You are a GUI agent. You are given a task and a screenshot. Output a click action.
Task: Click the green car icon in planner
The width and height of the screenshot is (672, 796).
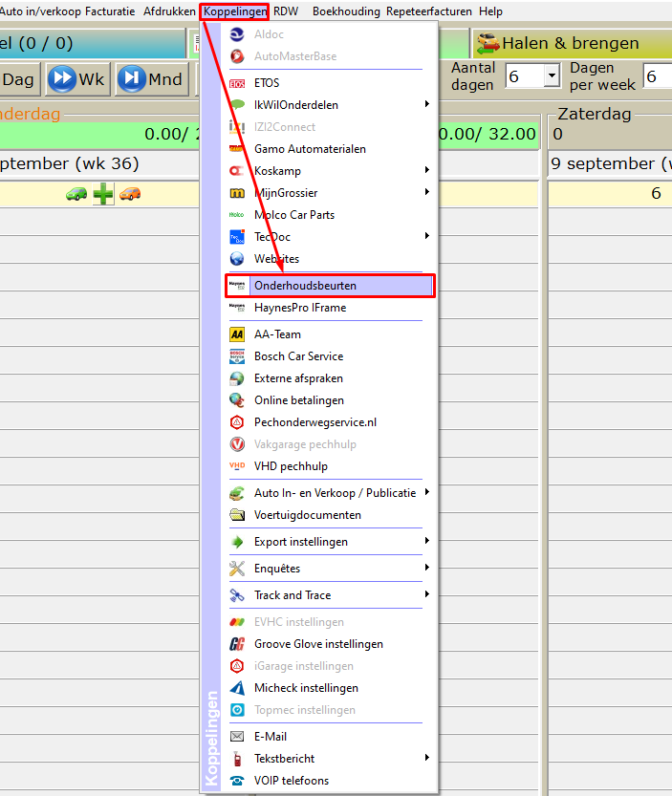click(76, 194)
